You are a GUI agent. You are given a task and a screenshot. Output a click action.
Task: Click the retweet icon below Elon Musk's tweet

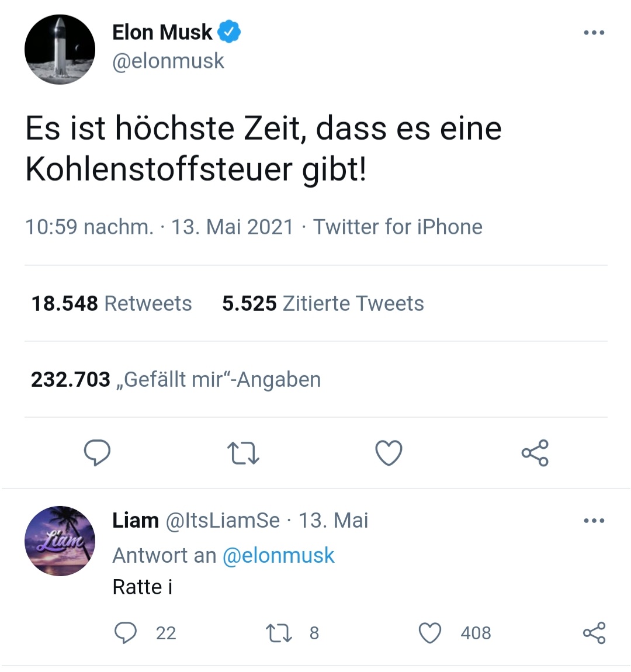(242, 452)
